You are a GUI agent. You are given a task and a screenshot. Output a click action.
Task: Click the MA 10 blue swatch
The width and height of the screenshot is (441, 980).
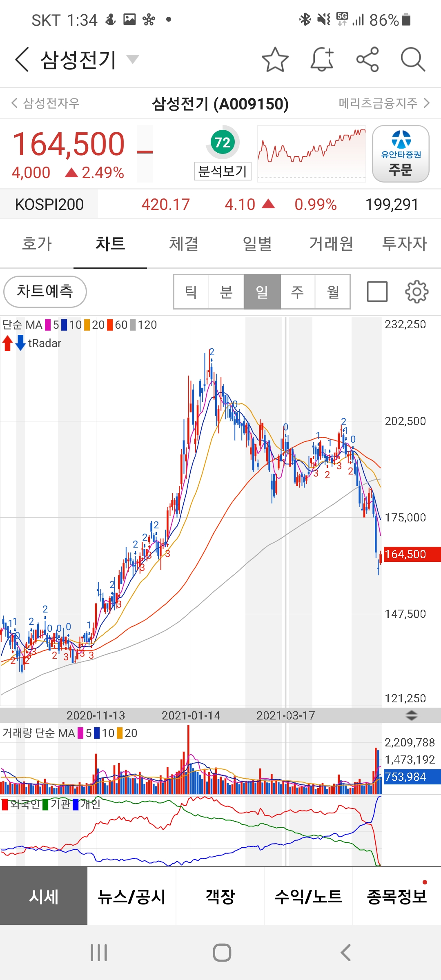pos(64,325)
